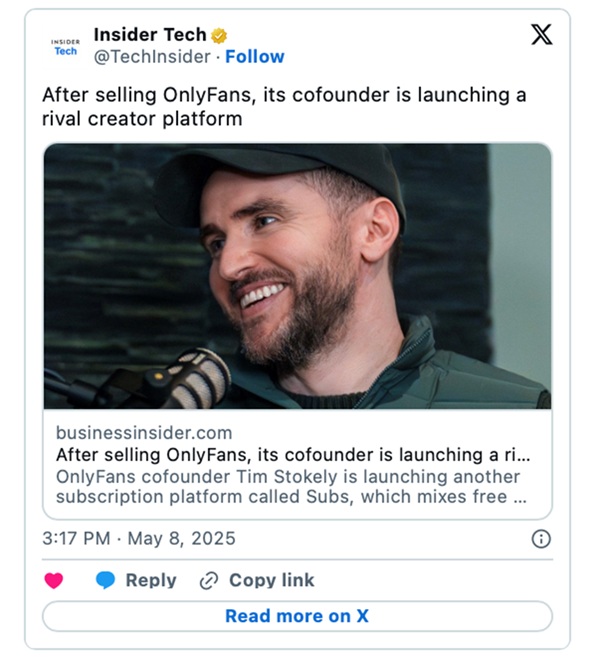This screenshot has height=671, width=601.
Task: Click the Copy link text label
Action: point(271,580)
